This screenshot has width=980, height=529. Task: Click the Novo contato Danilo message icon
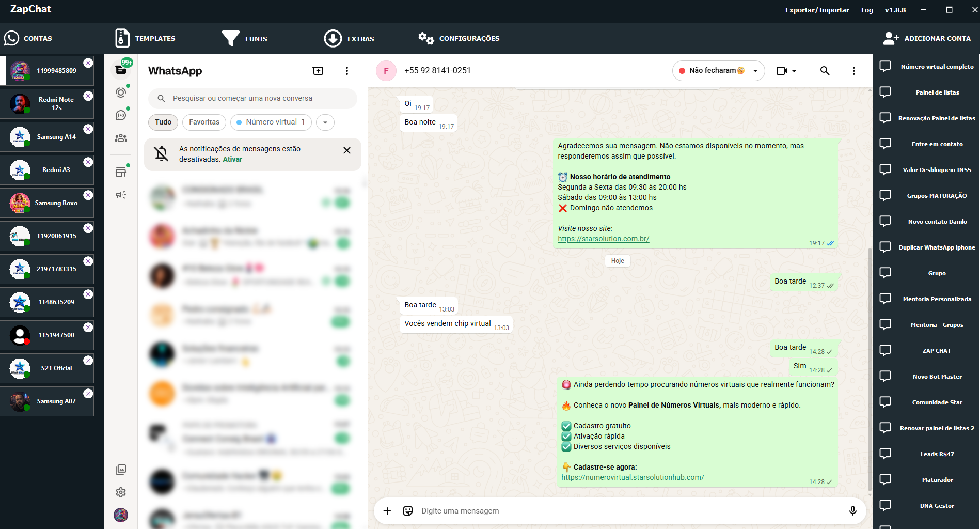tap(886, 221)
